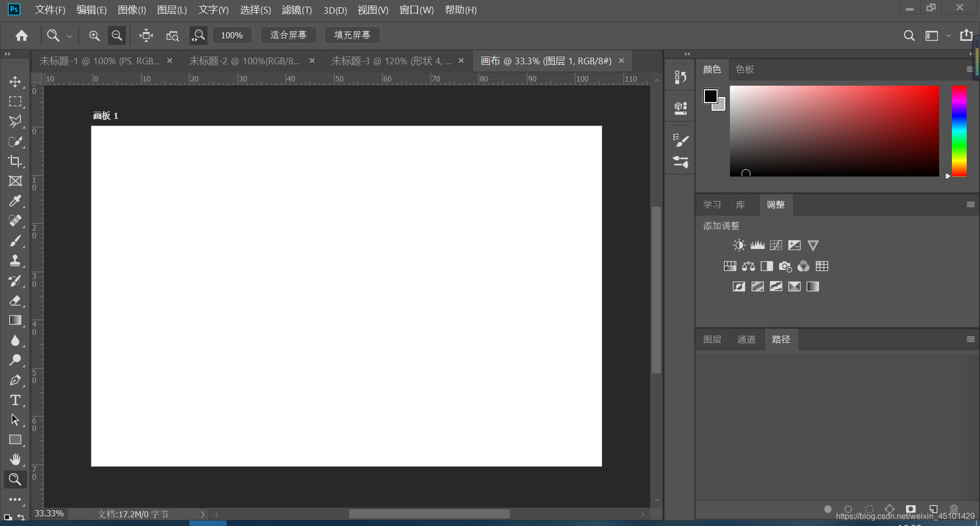980x526 pixels.
Task: Expand the workspace switcher dropdown arrow
Action: pos(949,36)
